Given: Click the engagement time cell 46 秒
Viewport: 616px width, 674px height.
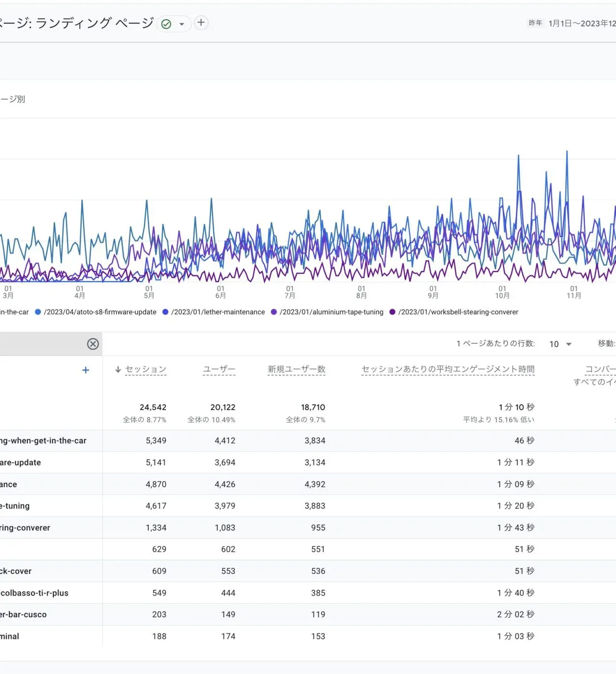Looking at the screenshot, I should [525, 441].
